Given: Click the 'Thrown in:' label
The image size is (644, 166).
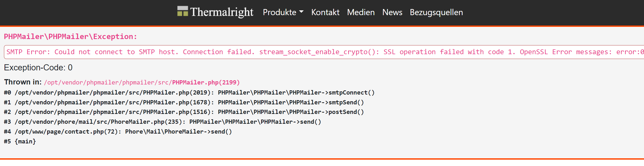Looking at the screenshot, I should pyautogui.click(x=23, y=82).
